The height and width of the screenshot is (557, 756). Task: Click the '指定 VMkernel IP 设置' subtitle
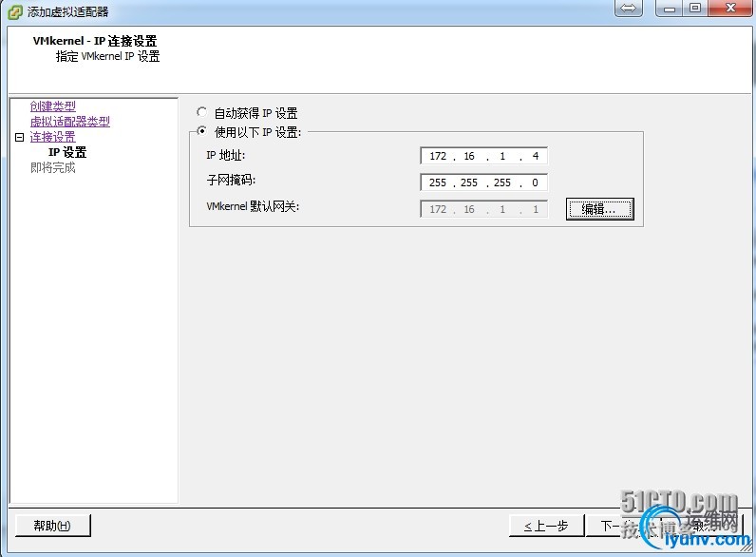click(x=107, y=56)
